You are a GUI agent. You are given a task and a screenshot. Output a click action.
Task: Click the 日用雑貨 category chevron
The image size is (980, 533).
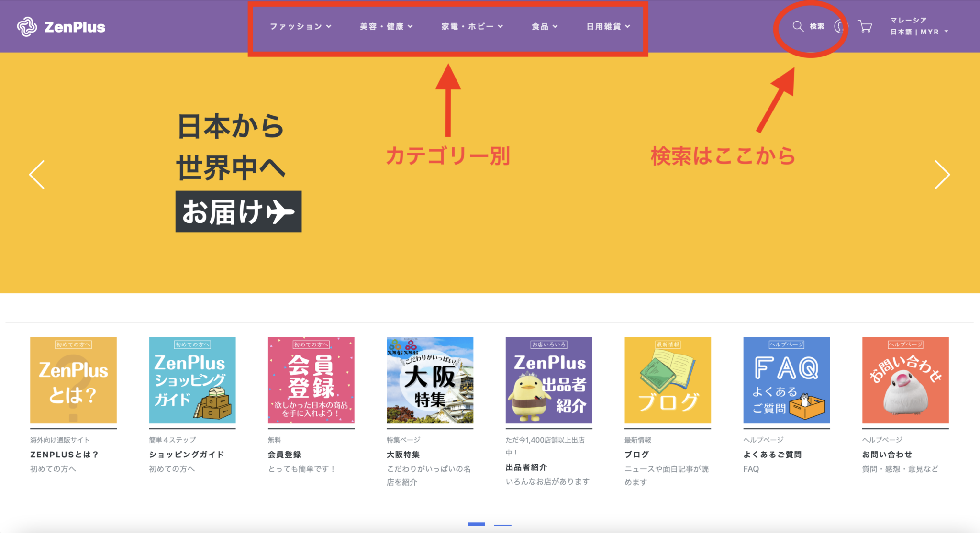[628, 27]
